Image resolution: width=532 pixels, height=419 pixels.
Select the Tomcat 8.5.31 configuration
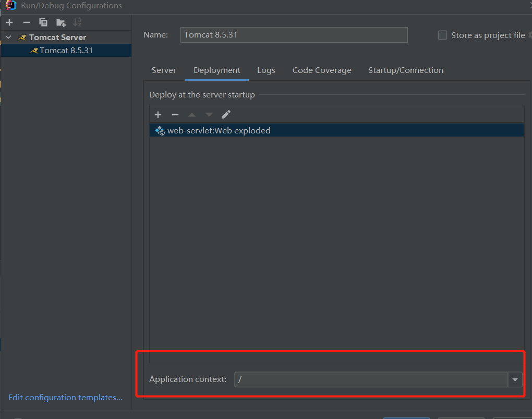click(x=66, y=50)
